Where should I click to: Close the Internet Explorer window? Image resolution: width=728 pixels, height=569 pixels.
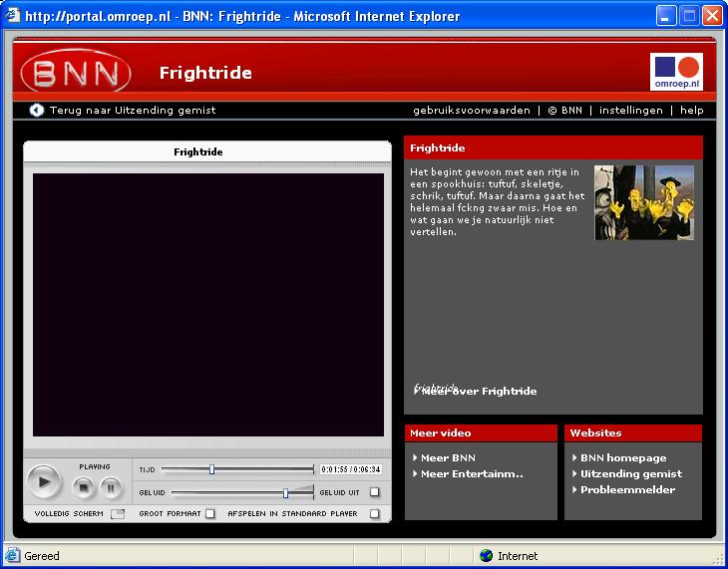(x=712, y=16)
